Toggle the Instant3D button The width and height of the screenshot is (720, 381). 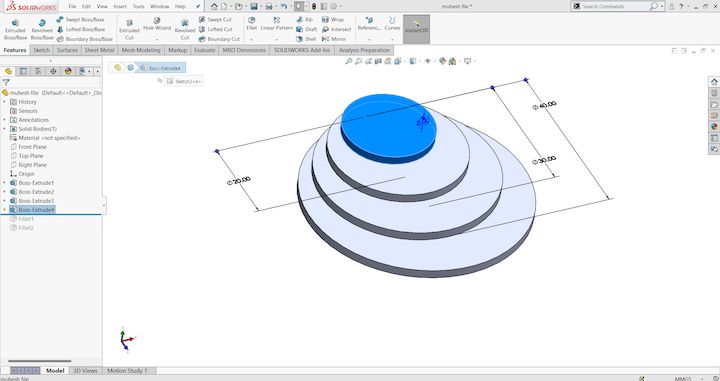point(416,29)
